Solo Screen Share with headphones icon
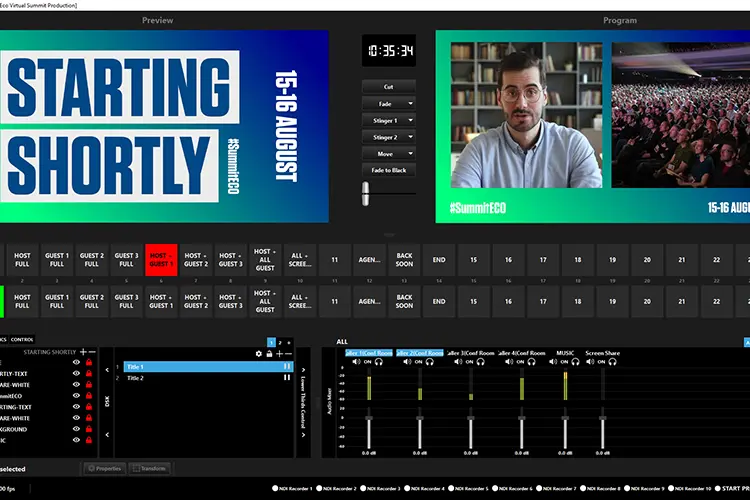The height and width of the screenshot is (500, 750). click(x=612, y=362)
